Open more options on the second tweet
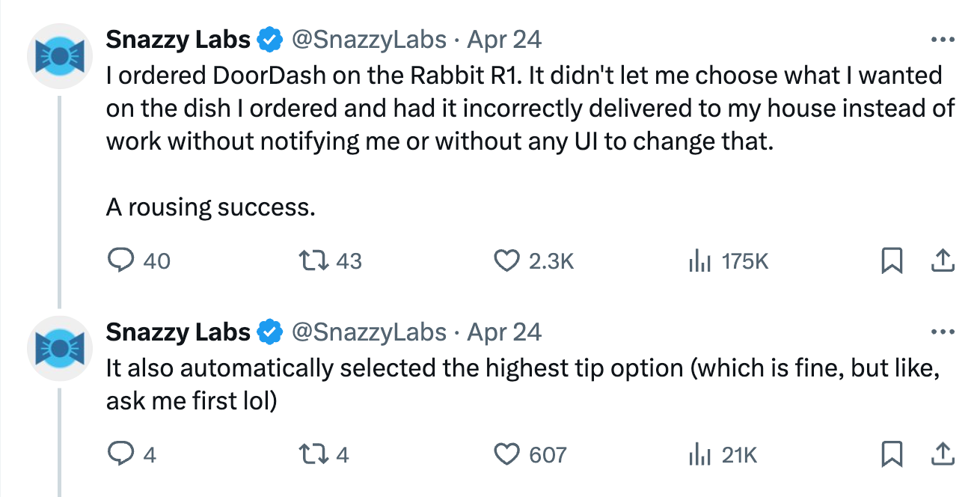Image resolution: width=980 pixels, height=497 pixels. click(942, 332)
